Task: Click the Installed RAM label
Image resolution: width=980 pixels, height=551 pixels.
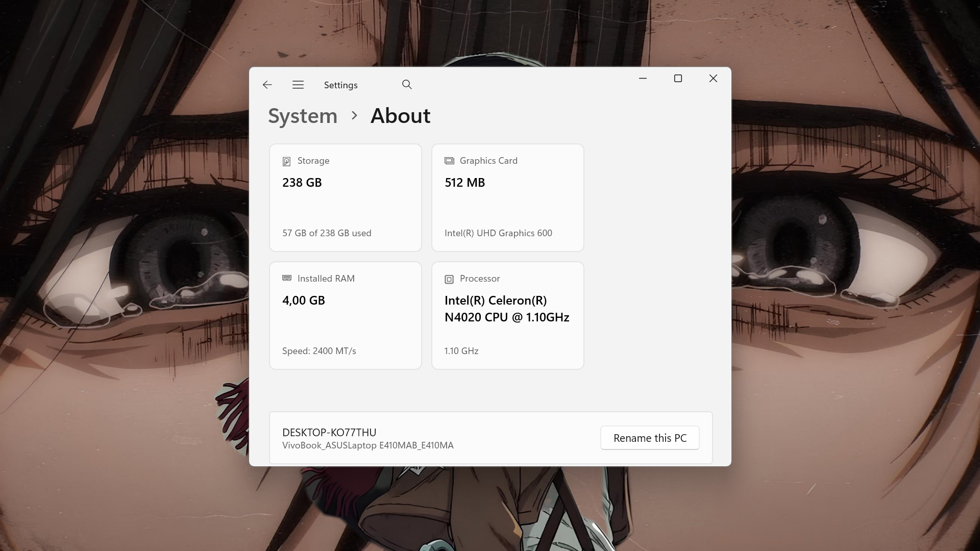Action: pyautogui.click(x=326, y=279)
